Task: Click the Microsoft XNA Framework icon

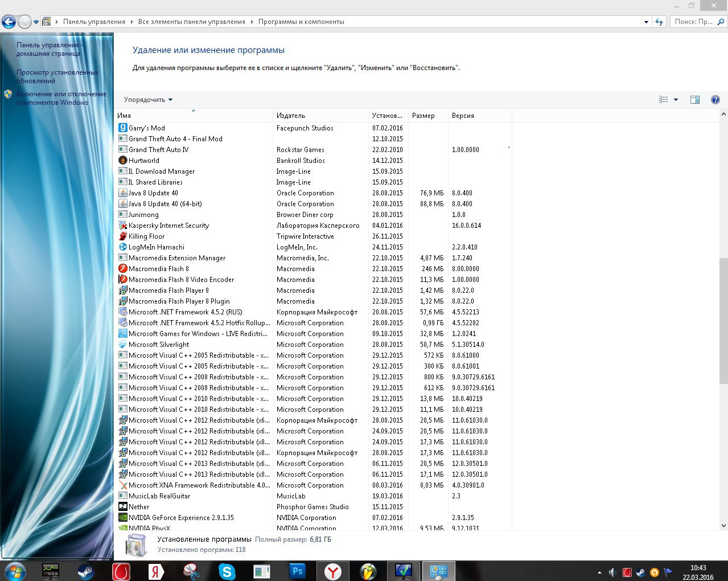Action: click(122, 485)
